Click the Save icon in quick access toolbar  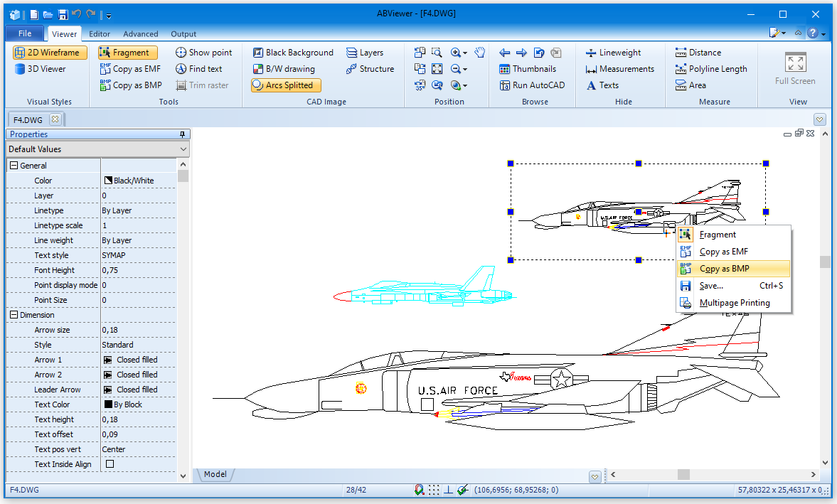[63, 15]
